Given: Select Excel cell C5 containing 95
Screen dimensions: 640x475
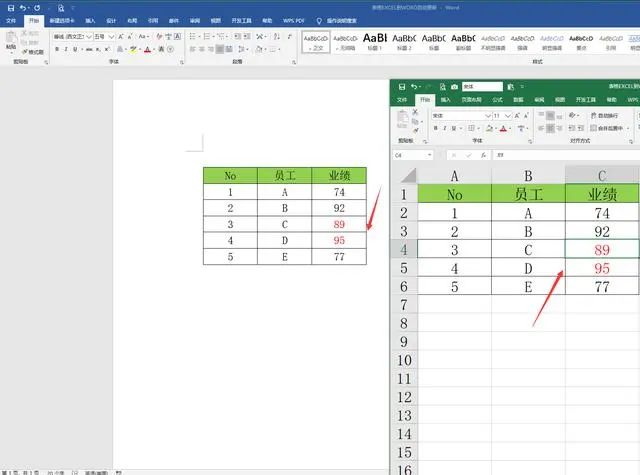Looking at the screenshot, I should 601,269.
